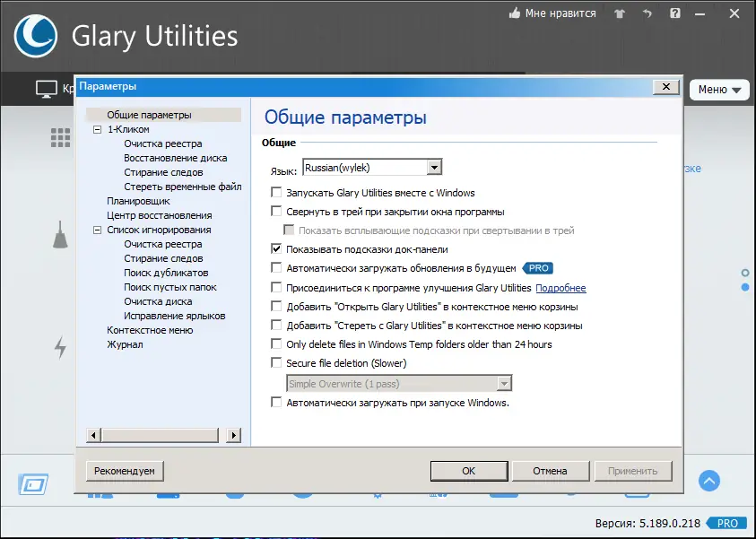This screenshot has height=539, width=756.
Task: Open the 'Подробнее' link
Action: (560, 288)
